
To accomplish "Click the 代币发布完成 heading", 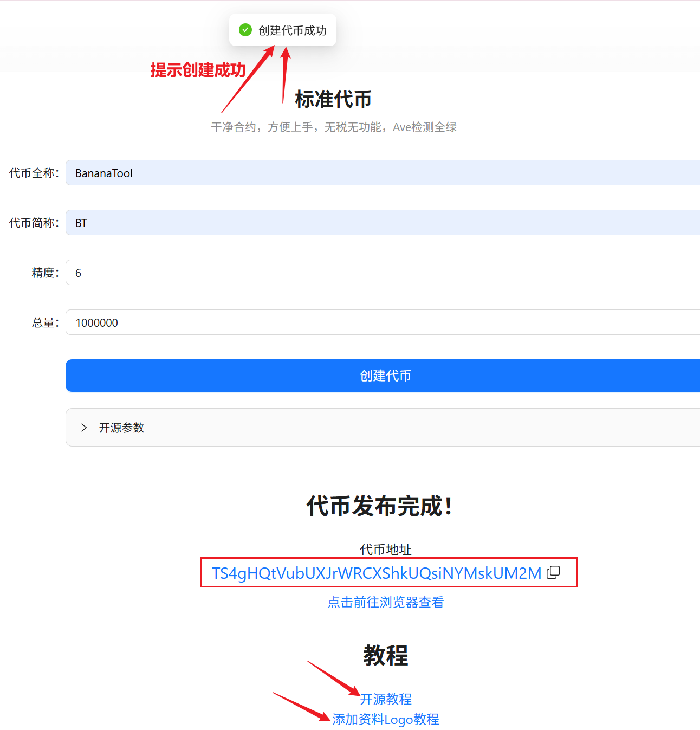I will (379, 506).
